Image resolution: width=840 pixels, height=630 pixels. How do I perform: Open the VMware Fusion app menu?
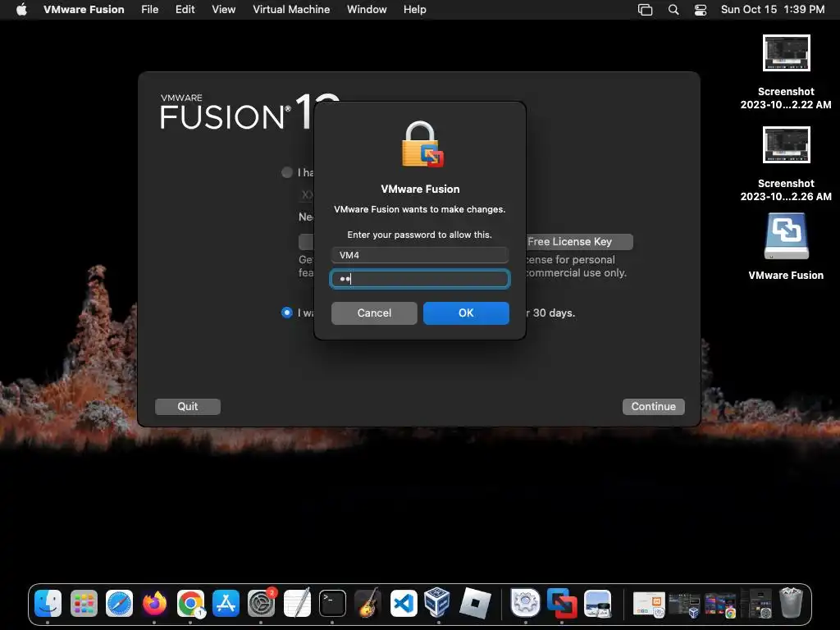pos(84,9)
